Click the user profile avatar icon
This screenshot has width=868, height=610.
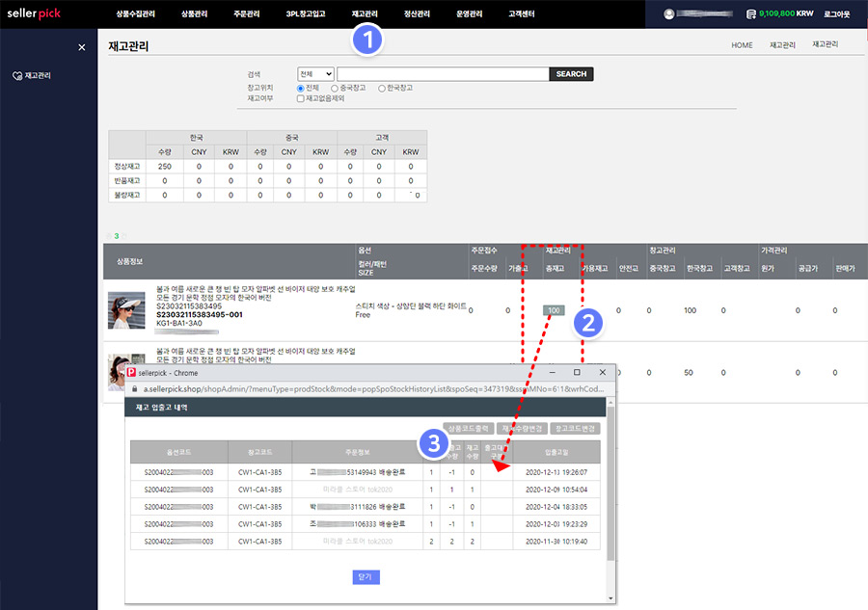click(669, 13)
